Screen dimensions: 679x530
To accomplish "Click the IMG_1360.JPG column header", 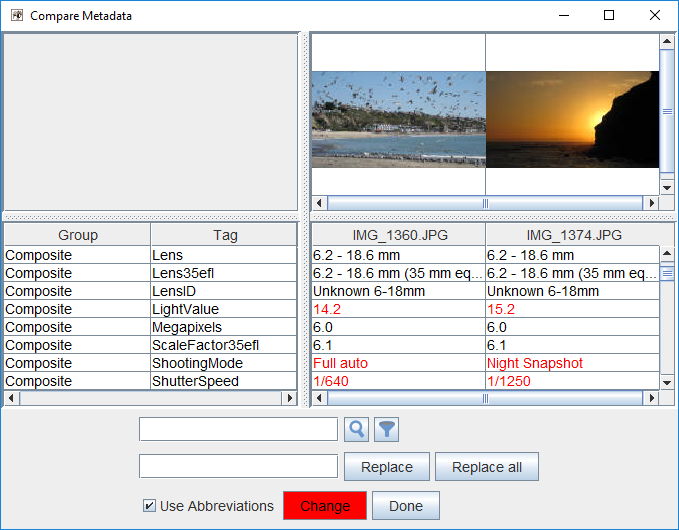I will 399,235.
